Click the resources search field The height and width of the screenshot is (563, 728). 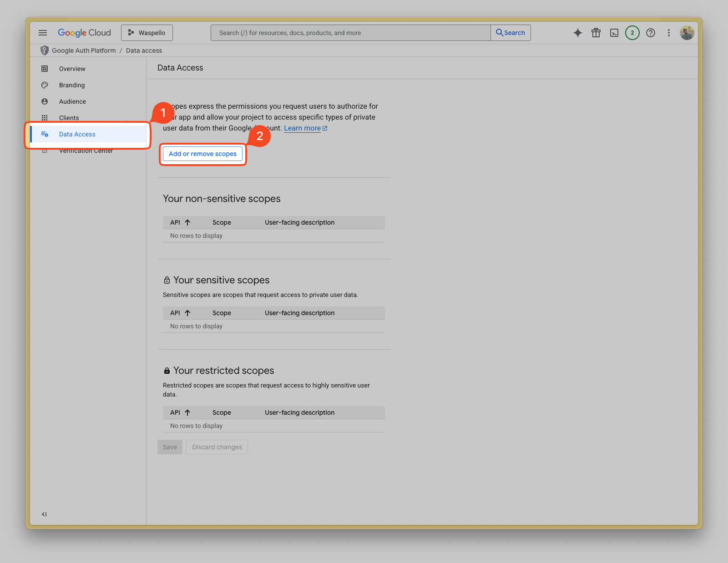click(350, 32)
